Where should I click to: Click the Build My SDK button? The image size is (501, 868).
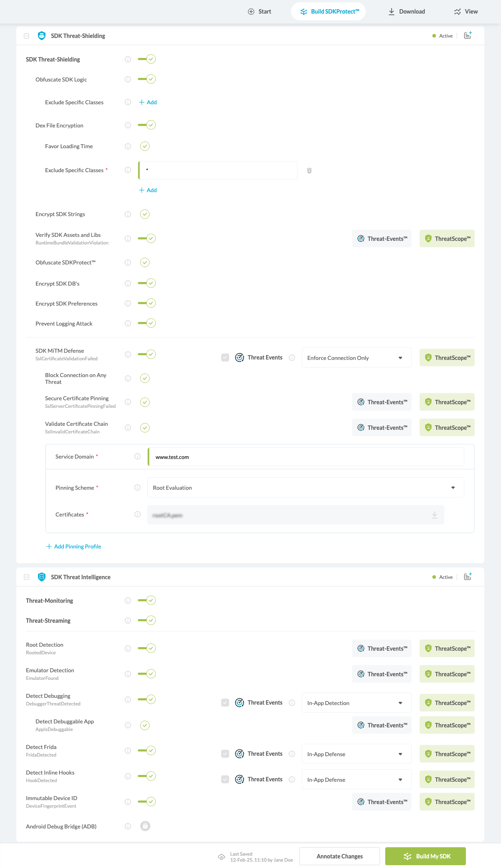(x=425, y=856)
